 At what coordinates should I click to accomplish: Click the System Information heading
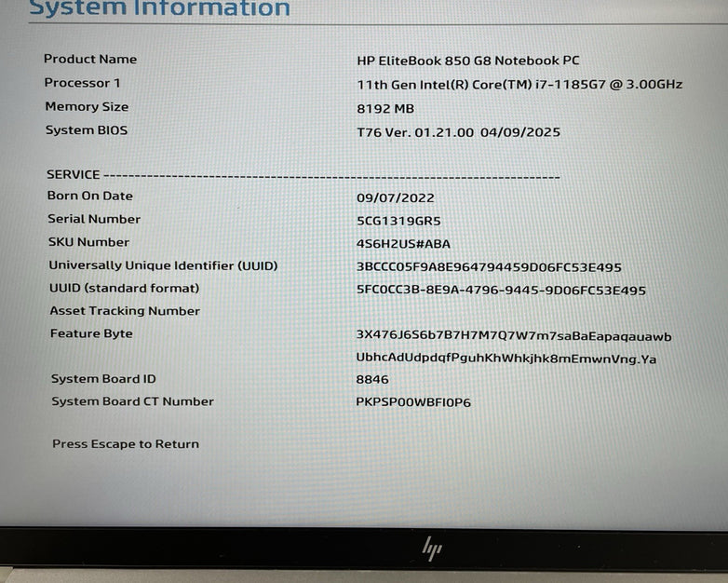160,8
